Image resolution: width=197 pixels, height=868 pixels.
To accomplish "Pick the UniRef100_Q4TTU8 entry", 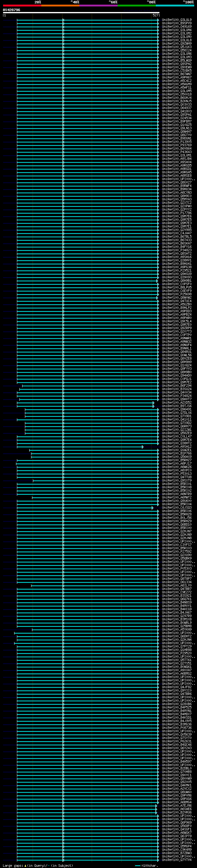I will 177,478.
